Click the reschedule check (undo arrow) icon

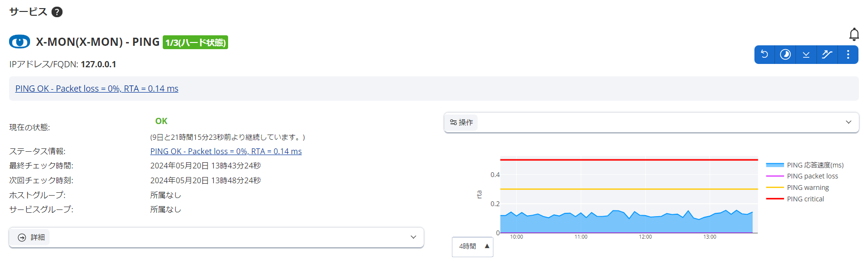764,54
